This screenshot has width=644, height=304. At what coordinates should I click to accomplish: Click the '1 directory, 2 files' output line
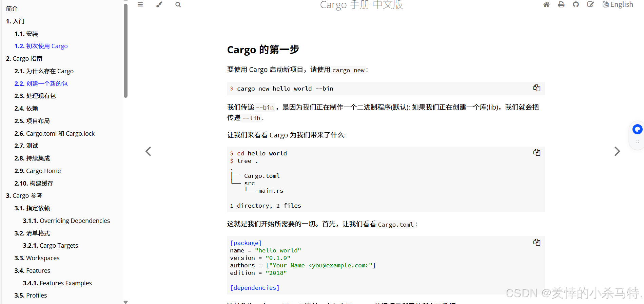click(266, 206)
